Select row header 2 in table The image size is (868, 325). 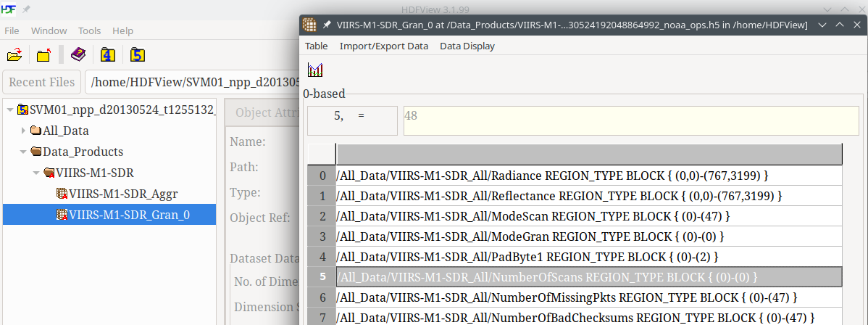pos(322,216)
